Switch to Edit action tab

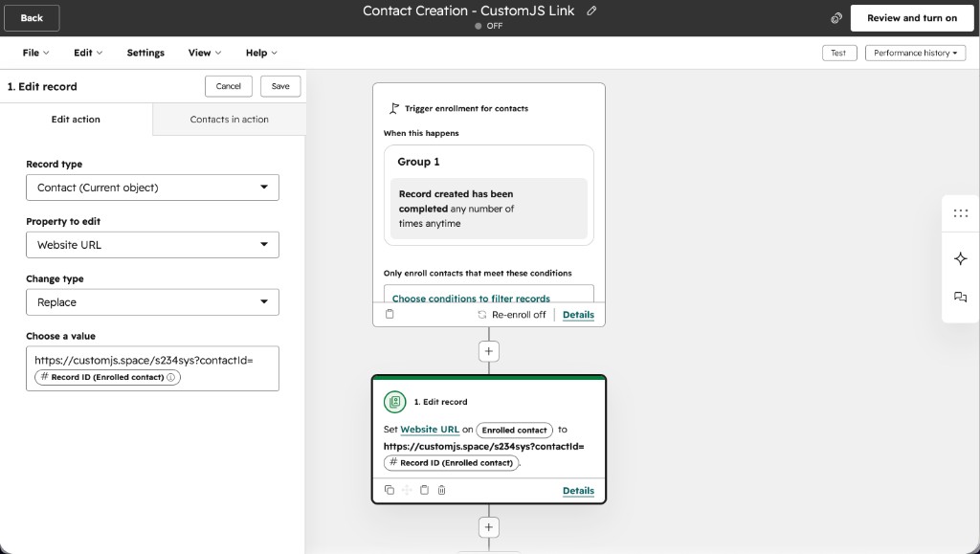[x=76, y=120]
